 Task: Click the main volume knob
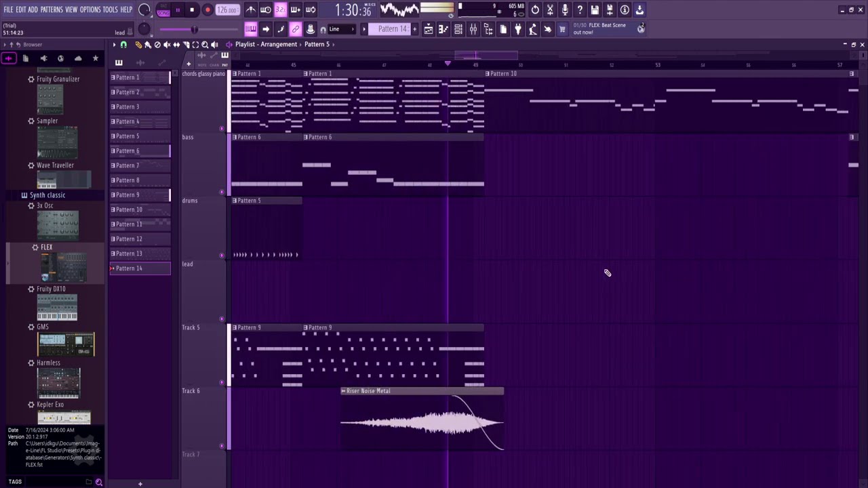144,10
